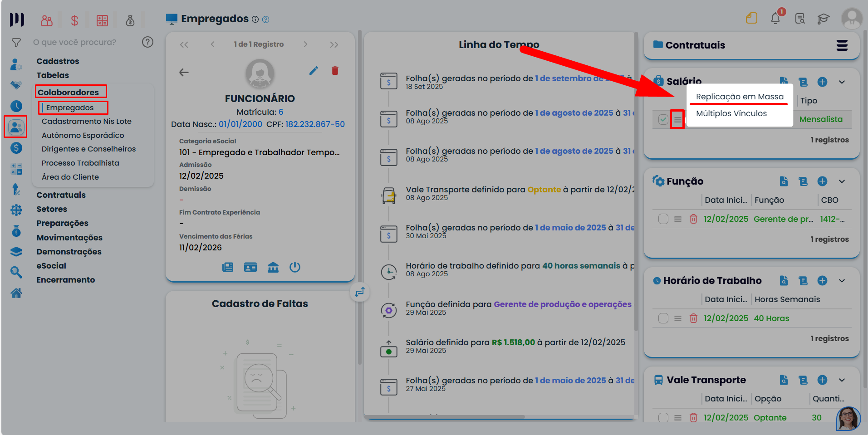Image resolution: width=868 pixels, height=435 pixels.
Task: Open the notifications bell
Action: pyautogui.click(x=775, y=18)
